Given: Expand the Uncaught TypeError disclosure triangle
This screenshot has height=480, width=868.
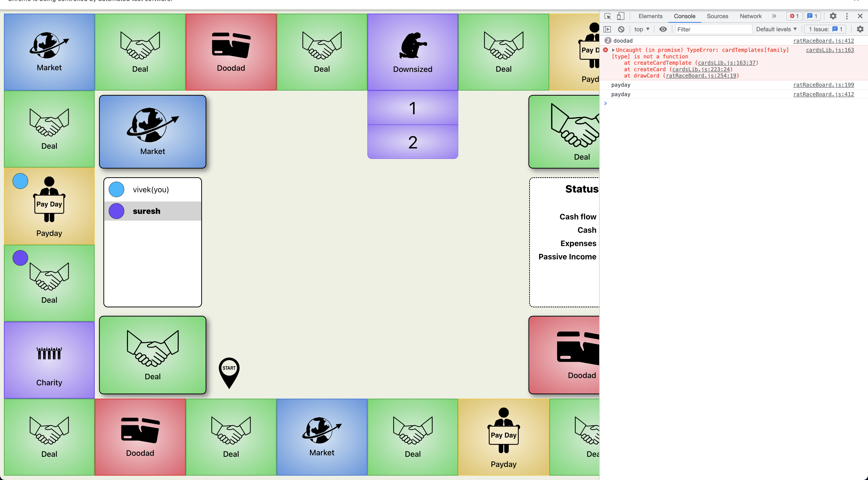Looking at the screenshot, I should click(x=613, y=50).
